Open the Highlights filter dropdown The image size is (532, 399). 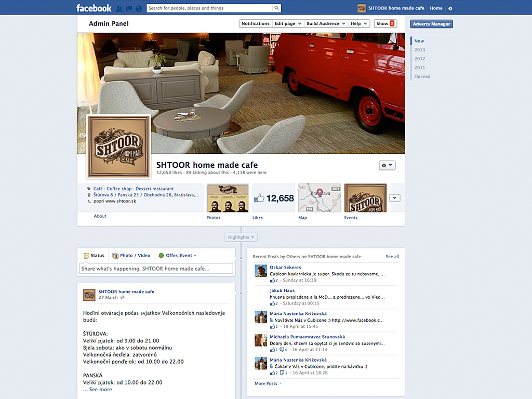tap(241, 237)
